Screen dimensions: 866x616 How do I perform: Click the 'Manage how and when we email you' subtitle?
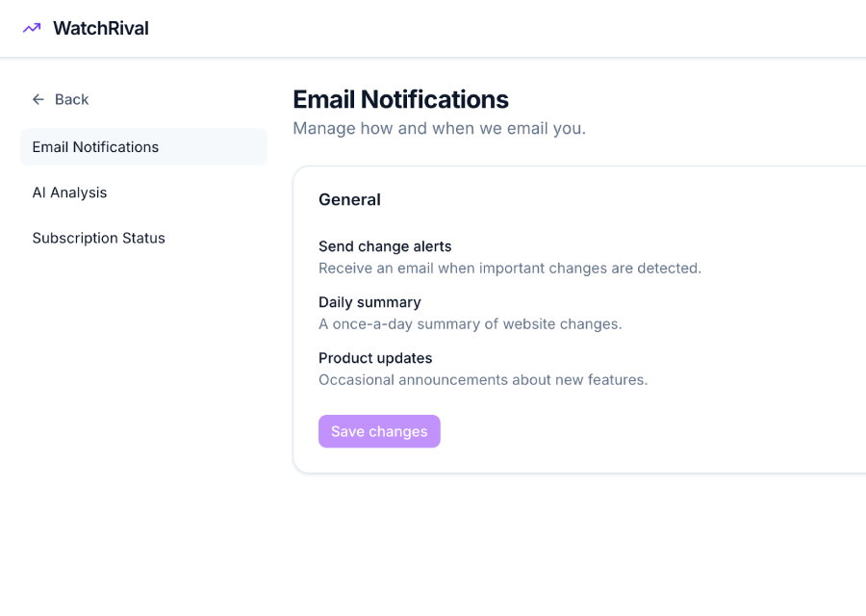[439, 128]
